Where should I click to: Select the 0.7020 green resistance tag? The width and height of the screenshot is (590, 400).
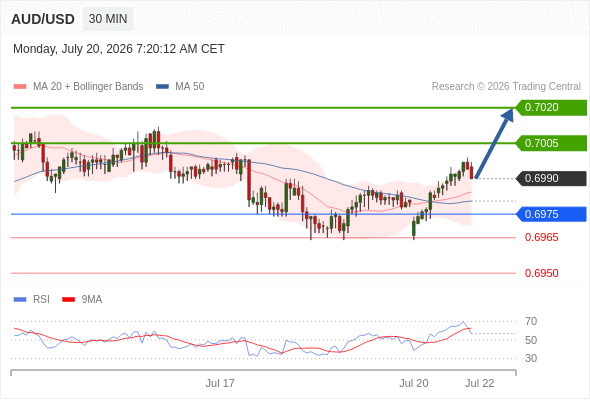tap(551, 108)
